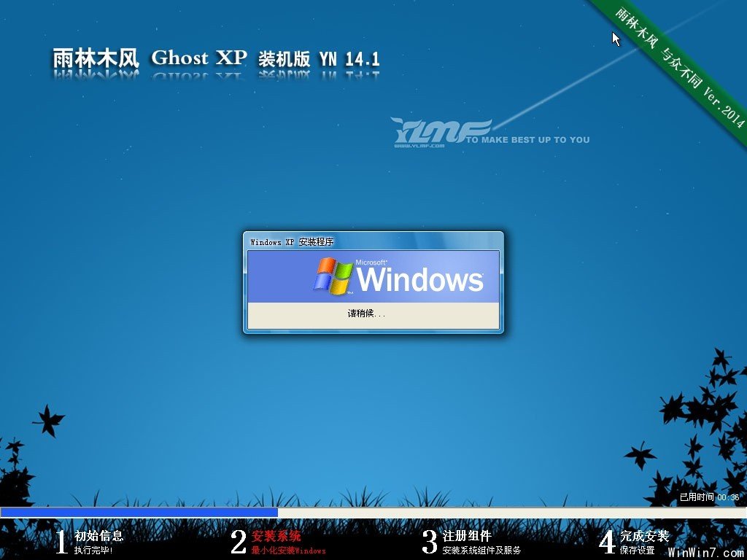747x560 pixels.
Task: Select step 1 '初始信息' label
Action: point(99,536)
